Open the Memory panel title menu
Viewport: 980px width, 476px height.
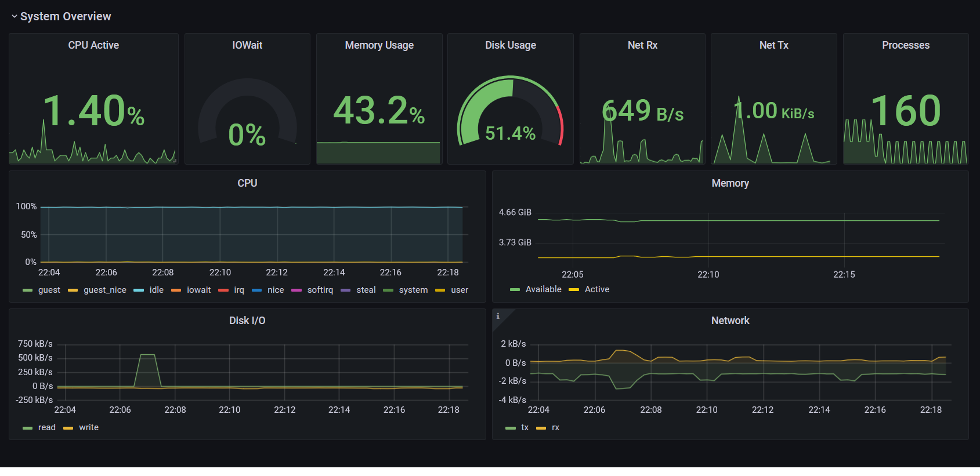(730, 183)
